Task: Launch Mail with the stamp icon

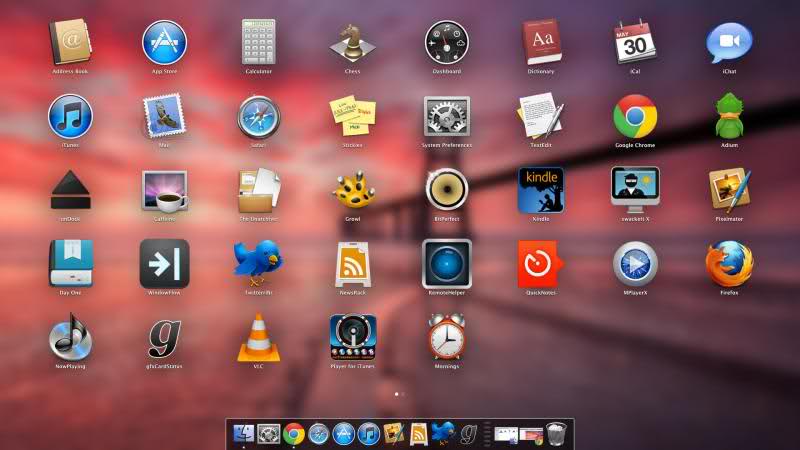Action: point(164,116)
